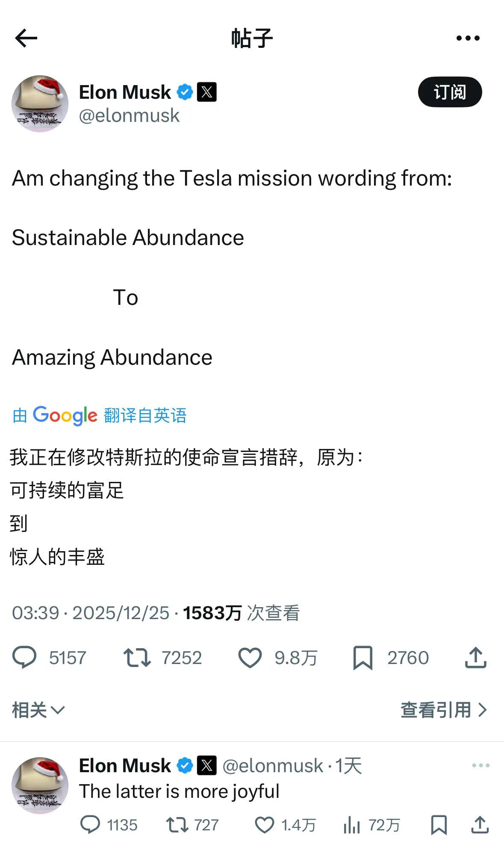Image resolution: width=504 pixels, height=850 pixels.
Task: Share the main post
Action: click(x=475, y=658)
